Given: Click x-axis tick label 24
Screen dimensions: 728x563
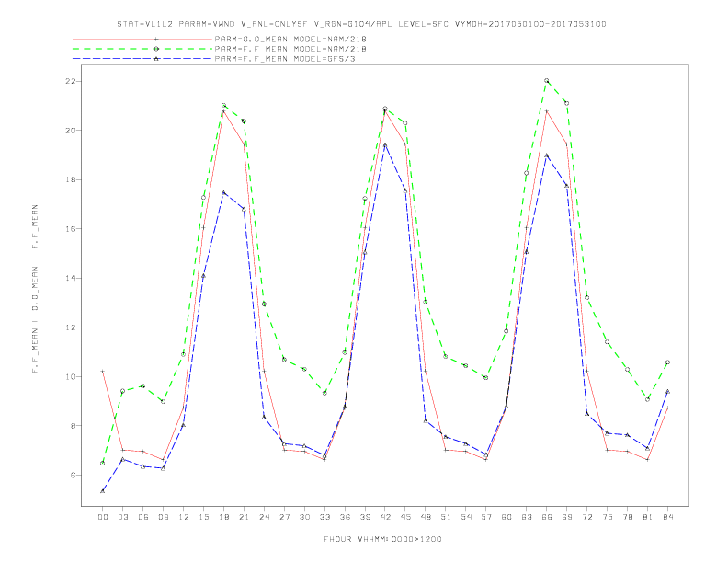Looking at the screenshot, I should coord(264,517).
